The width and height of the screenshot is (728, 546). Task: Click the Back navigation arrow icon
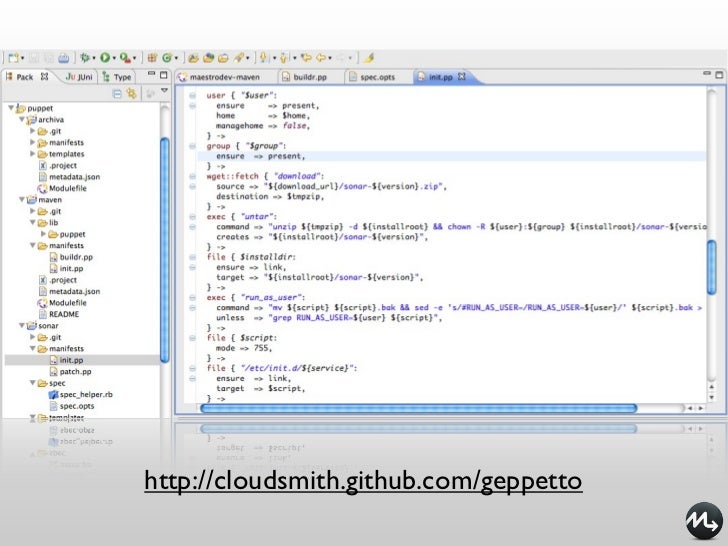pyautogui.click(x=321, y=58)
